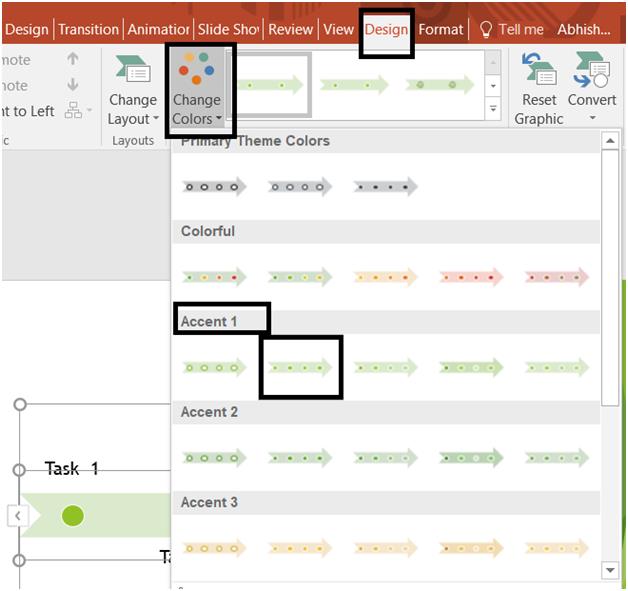Click the Tell me lightbulb icon

click(x=486, y=30)
